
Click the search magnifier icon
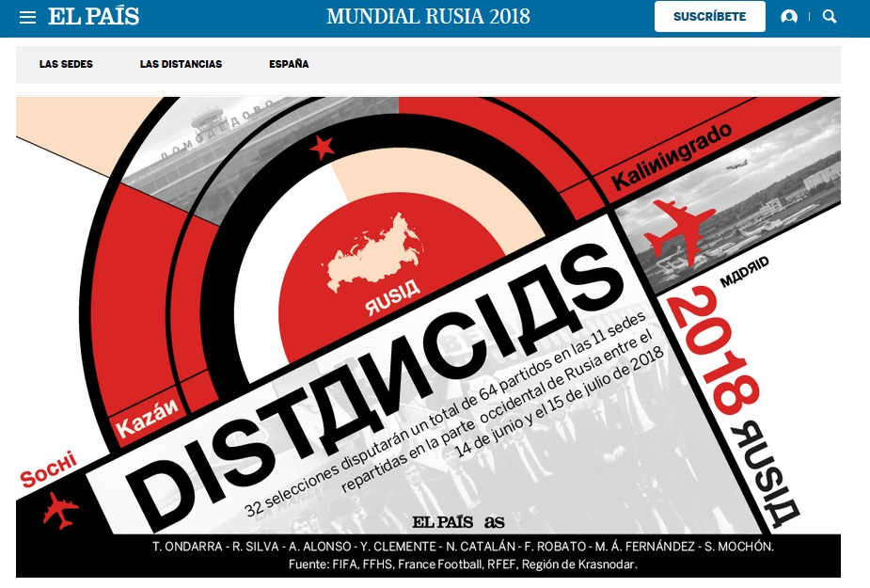pyautogui.click(x=830, y=16)
